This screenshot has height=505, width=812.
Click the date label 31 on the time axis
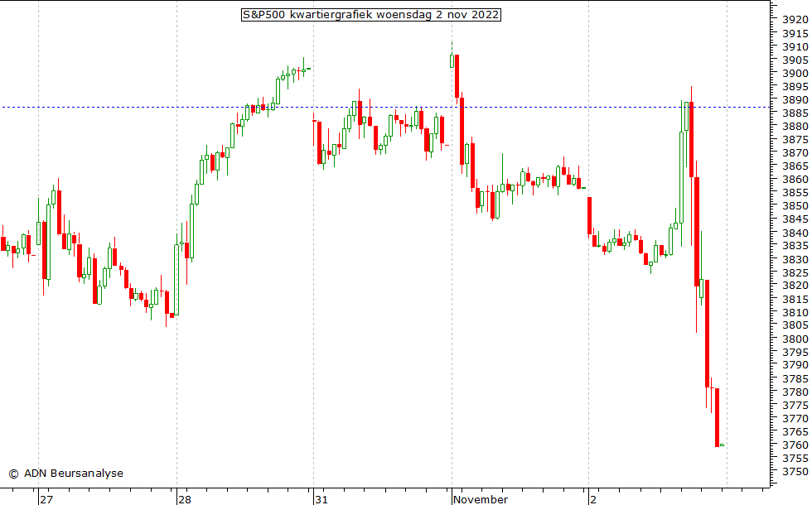pyautogui.click(x=321, y=499)
